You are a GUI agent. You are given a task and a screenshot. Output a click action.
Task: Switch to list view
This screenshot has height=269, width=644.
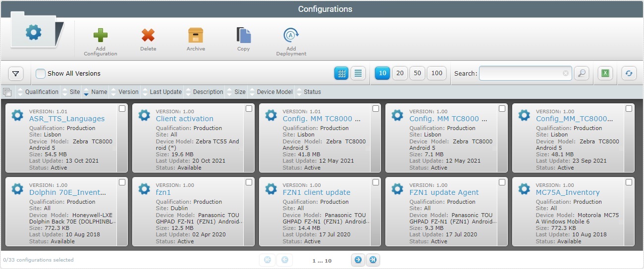tap(358, 73)
